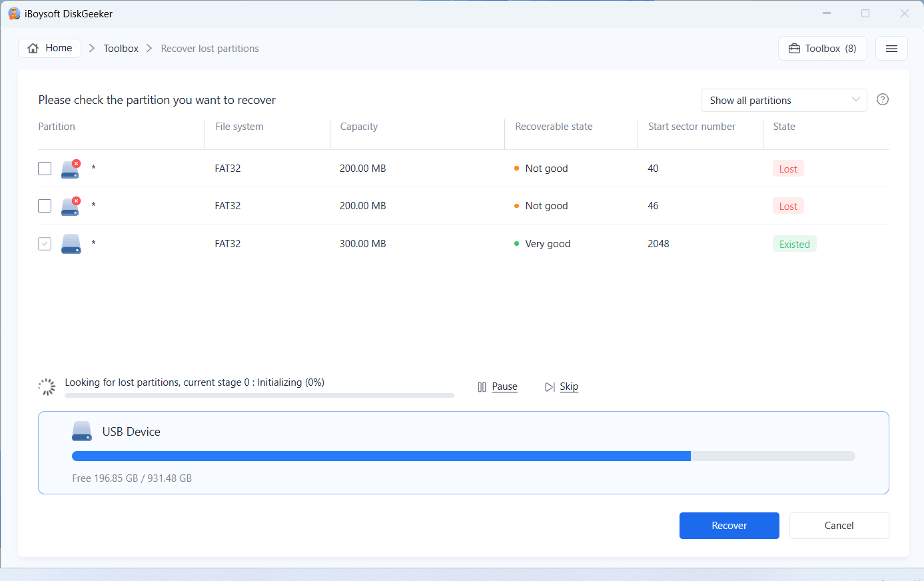This screenshot has height=581, width=924.
Task: Click the skip icon beside Skip
Action: click(x=550, y=387)
